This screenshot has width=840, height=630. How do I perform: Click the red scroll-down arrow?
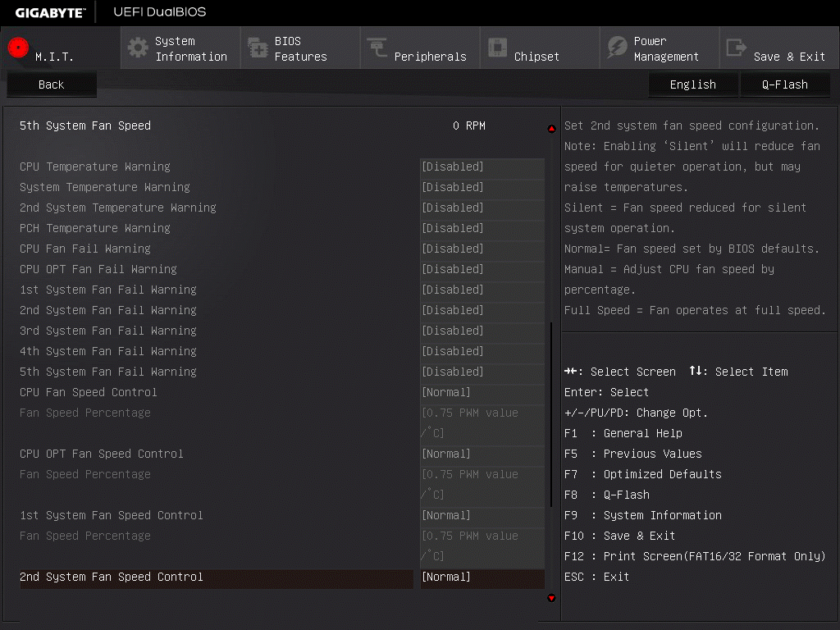pyautogui.click(x=551, y=598)
